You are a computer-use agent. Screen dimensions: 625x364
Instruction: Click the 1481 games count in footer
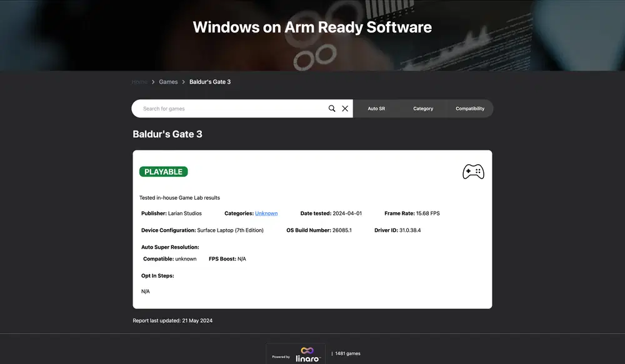pos(347,353)
